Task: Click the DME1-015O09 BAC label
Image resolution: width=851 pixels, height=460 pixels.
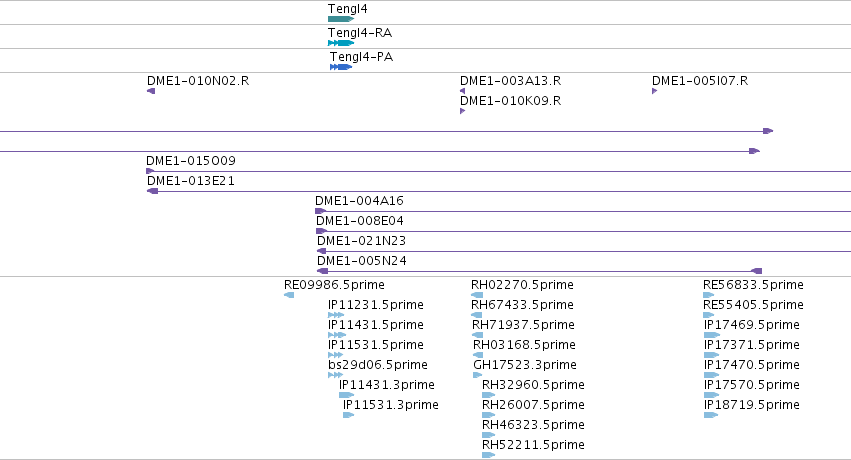Action: (x=191, y=161)
